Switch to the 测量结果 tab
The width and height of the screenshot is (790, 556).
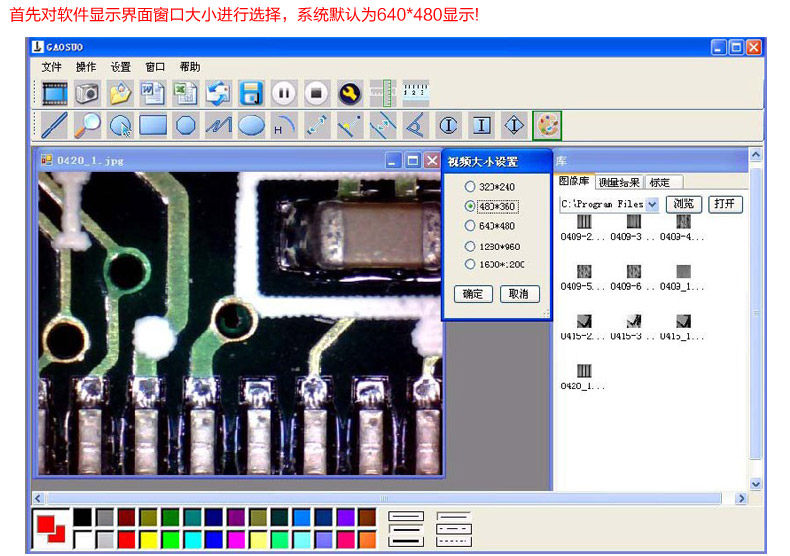coord(619,182)
